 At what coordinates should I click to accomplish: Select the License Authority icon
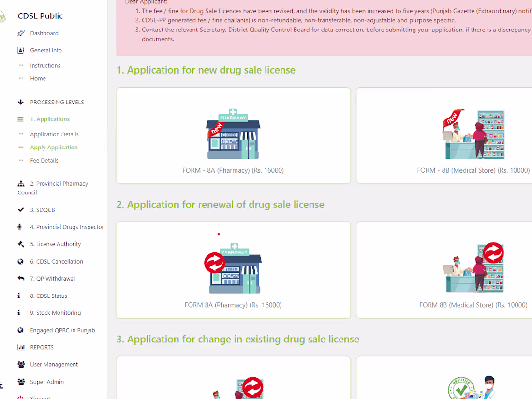(20, 244)
